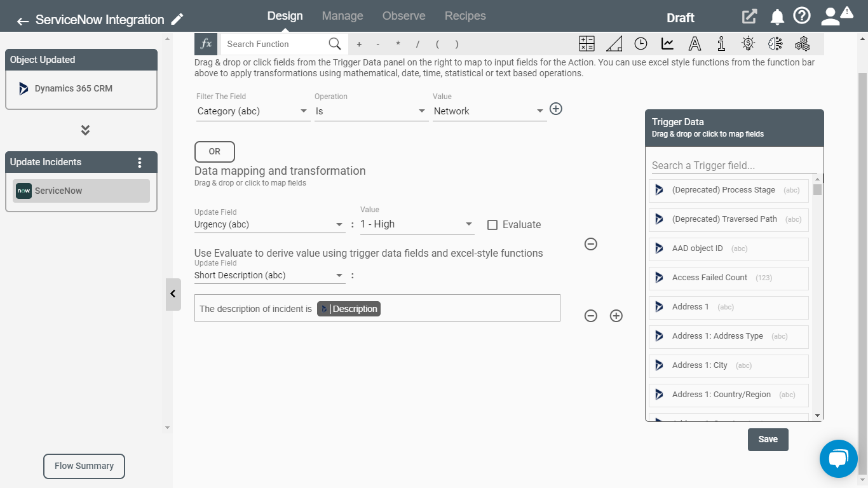Go back using the arrow beside ServiceNow Integration
The width and height of the screenshot is (868, 488).
(x=23, y=21)
